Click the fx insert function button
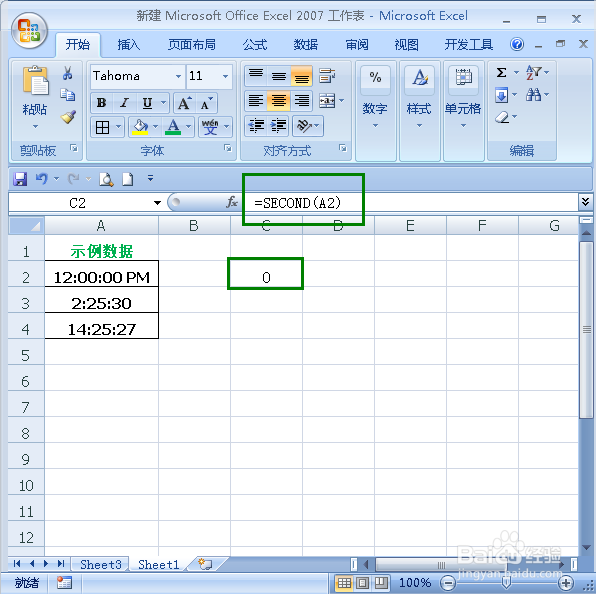Viewport: 596px width, 594px height. [x=231, y=202]
